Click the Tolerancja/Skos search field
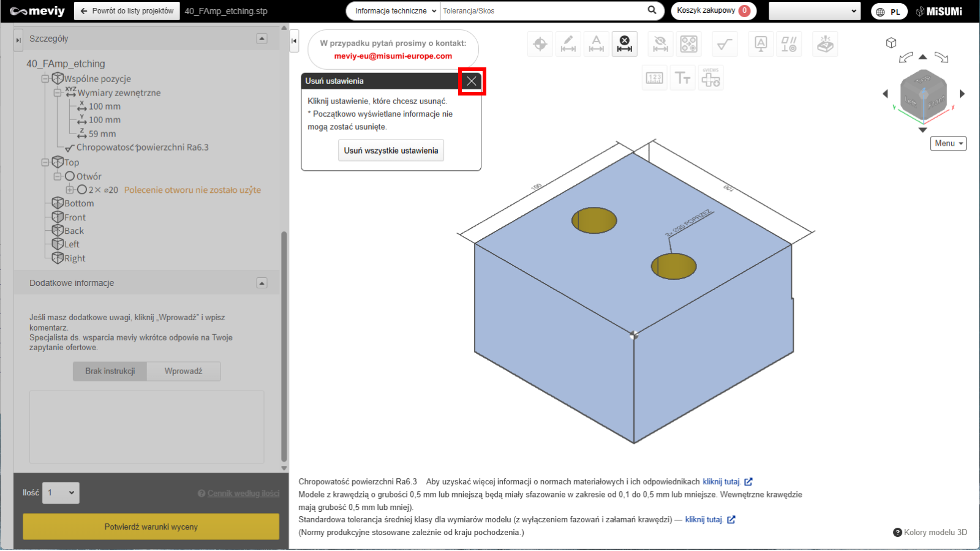This screenshot has height=551, width=980. [x=542, y=11]
